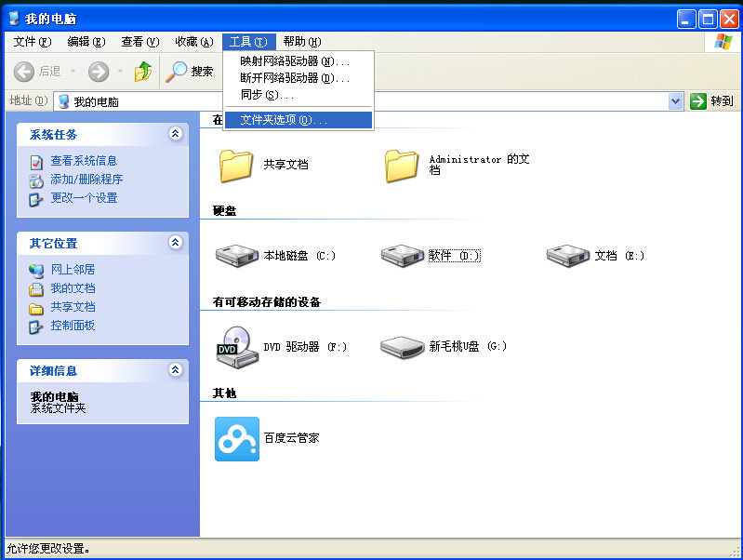
Task: Click the my computer icon in address bar
Action: (x=63, y=101)
